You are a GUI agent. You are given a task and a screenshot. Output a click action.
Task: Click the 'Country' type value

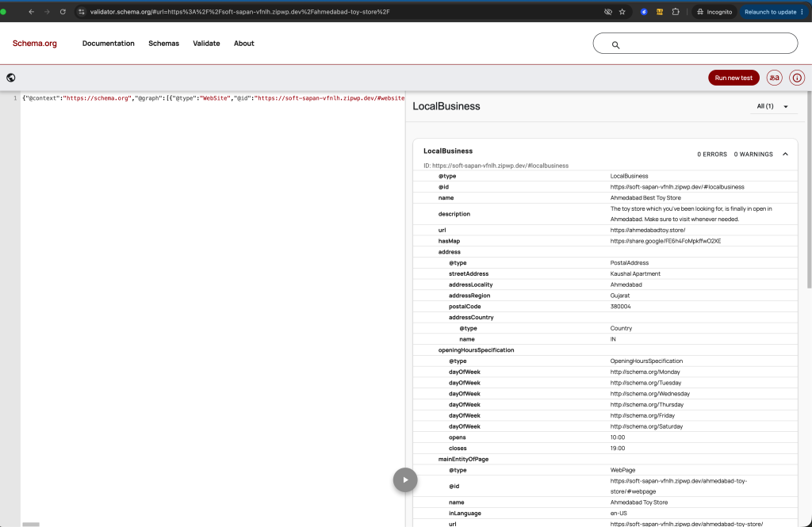621,328
